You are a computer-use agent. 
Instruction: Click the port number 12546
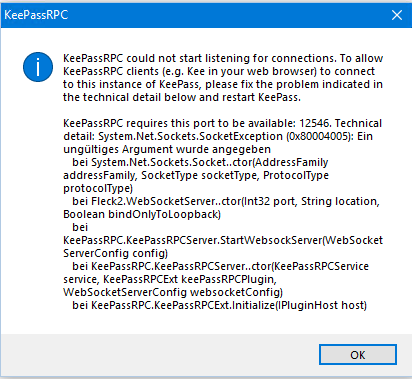[314, 124]
